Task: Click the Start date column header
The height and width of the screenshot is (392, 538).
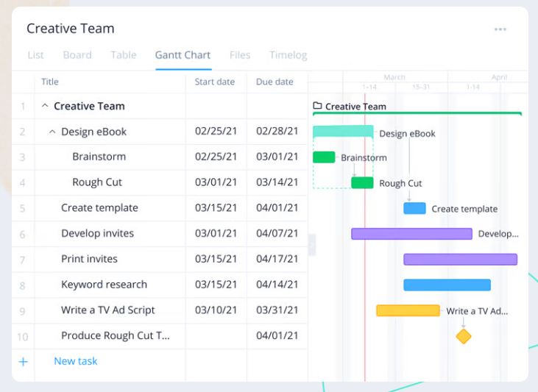Action: click(215, 82)
